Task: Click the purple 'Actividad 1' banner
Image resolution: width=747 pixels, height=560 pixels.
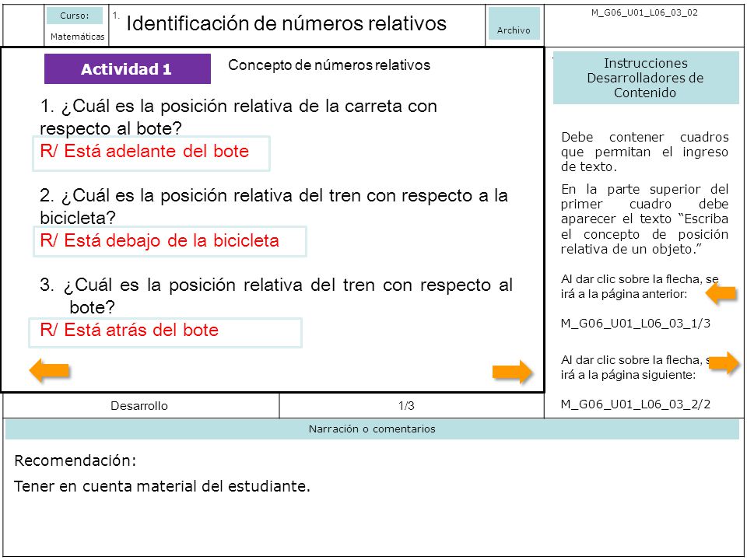Action: coord(127,69)
